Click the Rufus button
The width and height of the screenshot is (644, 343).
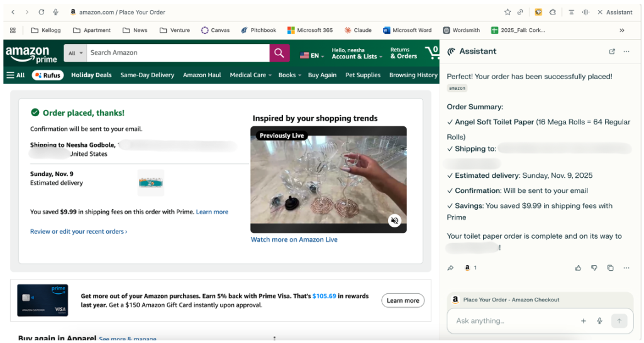(48, 75)
